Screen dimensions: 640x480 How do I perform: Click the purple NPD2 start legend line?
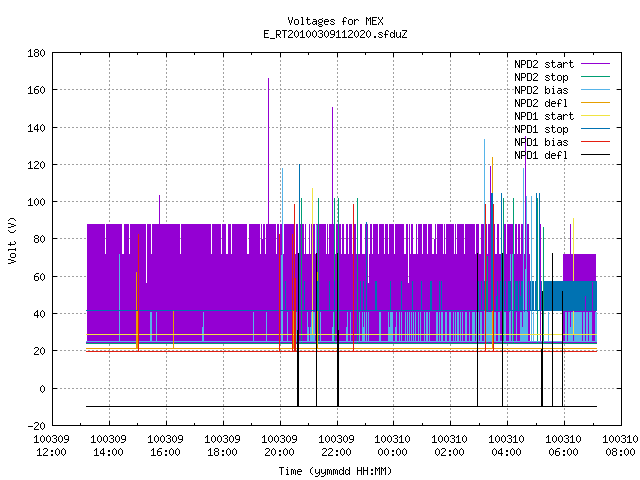[596, 64]
